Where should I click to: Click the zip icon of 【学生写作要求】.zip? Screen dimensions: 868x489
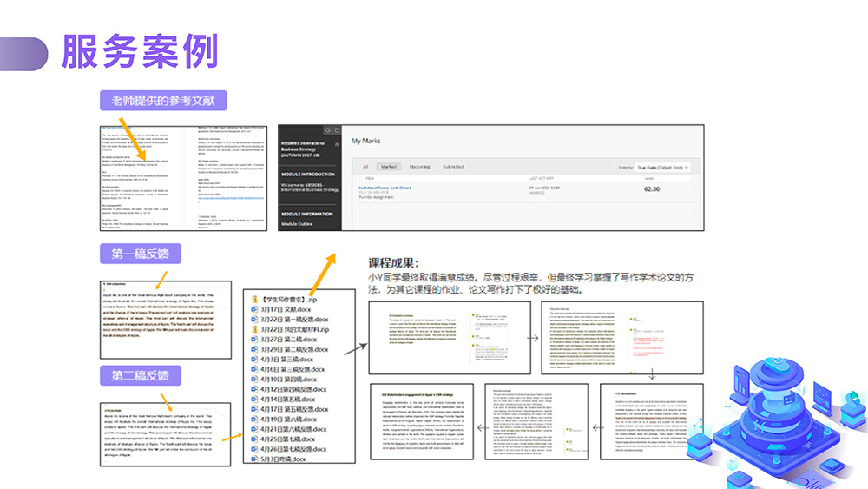[x=254, y=299]
